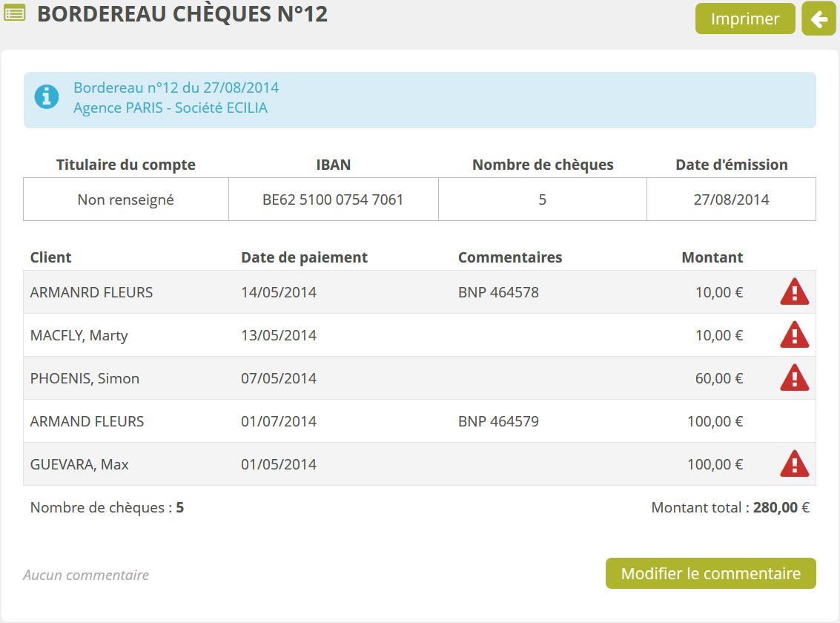
Task: Click the IBAN value BE62 5100 0754 7061
Action: tap(333, 200)
